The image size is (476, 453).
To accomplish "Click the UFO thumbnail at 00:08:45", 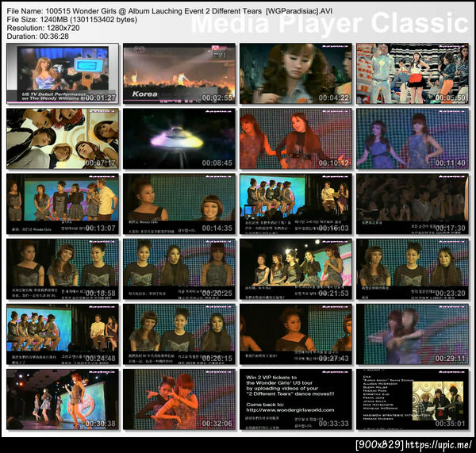I will pos(179,139).
